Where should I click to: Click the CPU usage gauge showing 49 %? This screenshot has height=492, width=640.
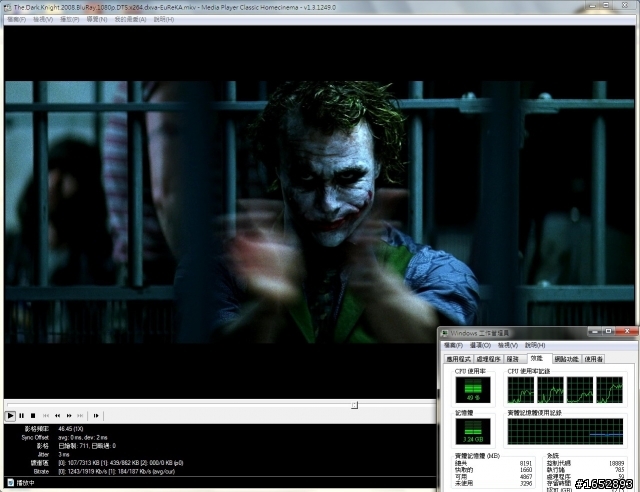click(473, 390)
